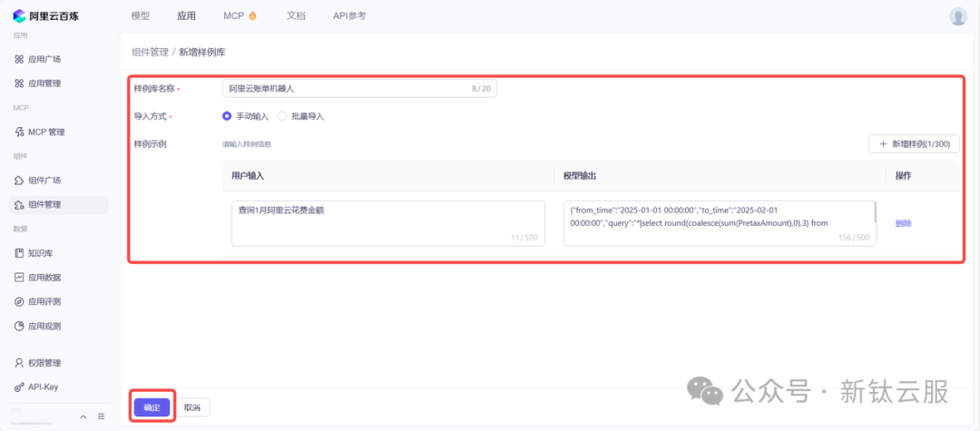Image resolution: width=980 pixels, height=431 pixels.
Task: Open the MCP top tab
Action: pos(234,16)
